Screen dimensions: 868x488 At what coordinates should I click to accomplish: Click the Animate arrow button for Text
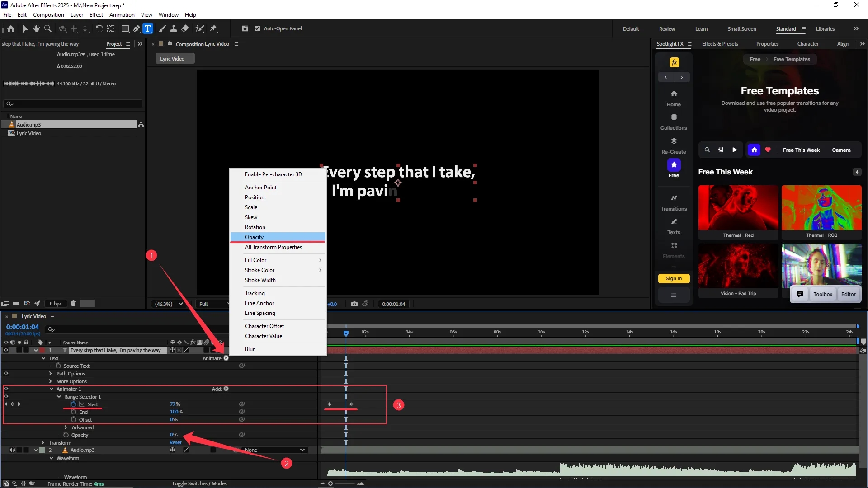[x=226, y=358]
